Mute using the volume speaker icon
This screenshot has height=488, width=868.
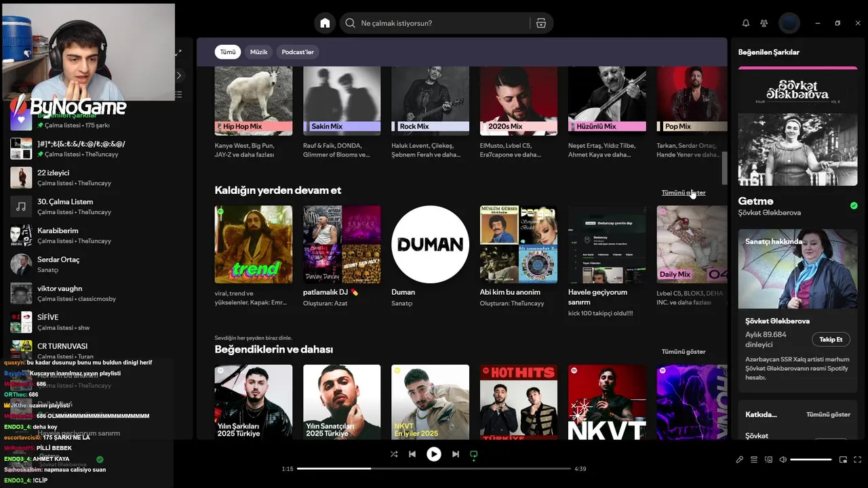pos(783,460)
